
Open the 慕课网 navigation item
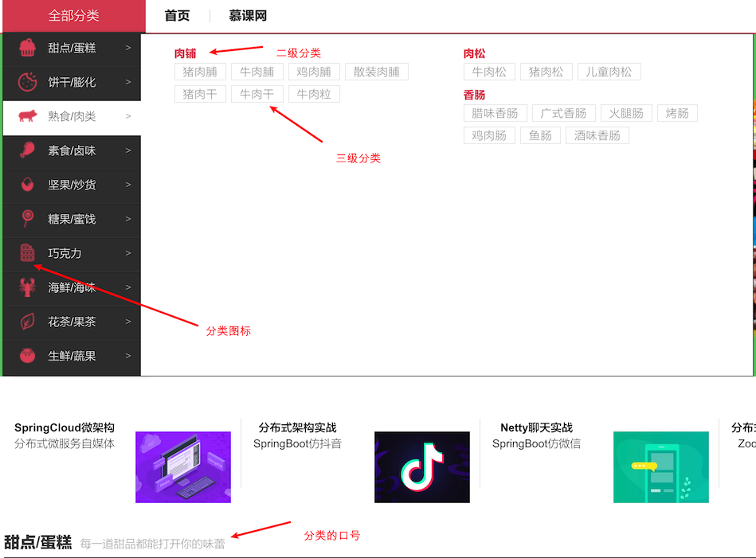248,16
